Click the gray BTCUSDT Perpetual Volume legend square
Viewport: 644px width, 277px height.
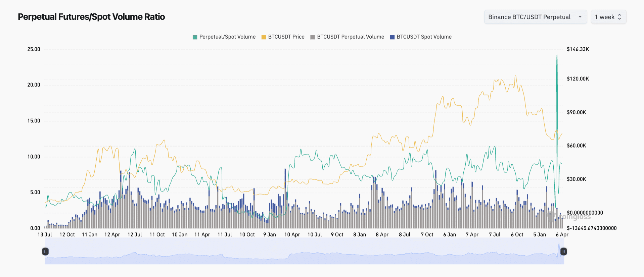click(313, 37)
